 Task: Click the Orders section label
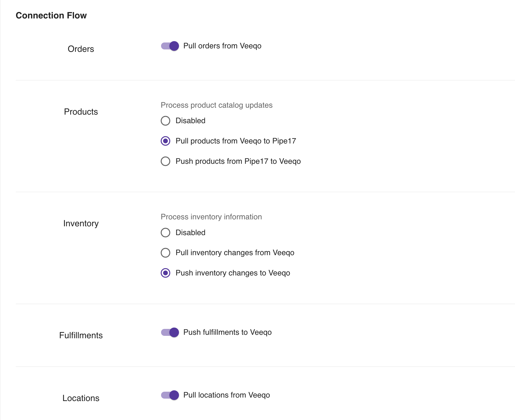click(81, 49)
